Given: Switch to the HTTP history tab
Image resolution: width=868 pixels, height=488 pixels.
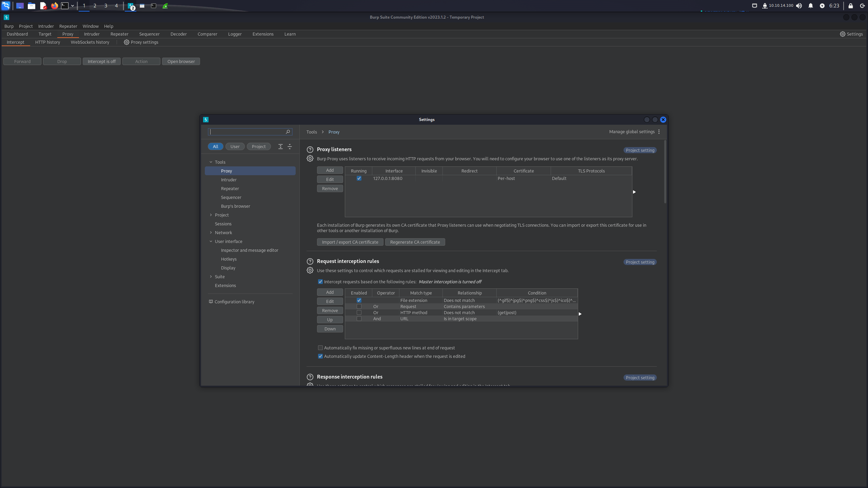Looking at the screenshot, I should pos(47,42).
